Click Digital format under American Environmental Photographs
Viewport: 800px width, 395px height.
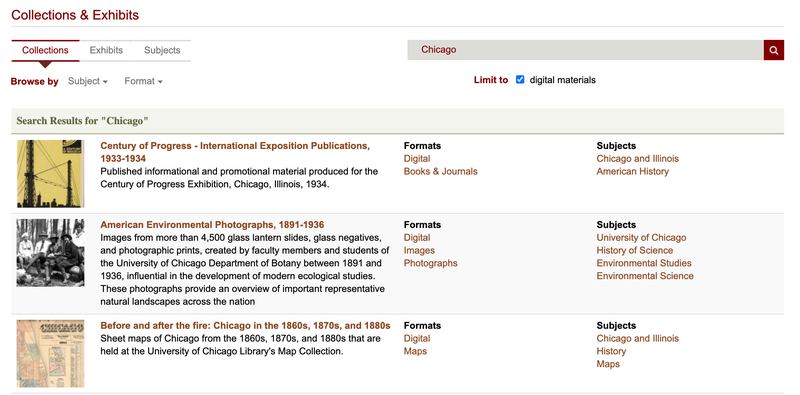[417, 238]
